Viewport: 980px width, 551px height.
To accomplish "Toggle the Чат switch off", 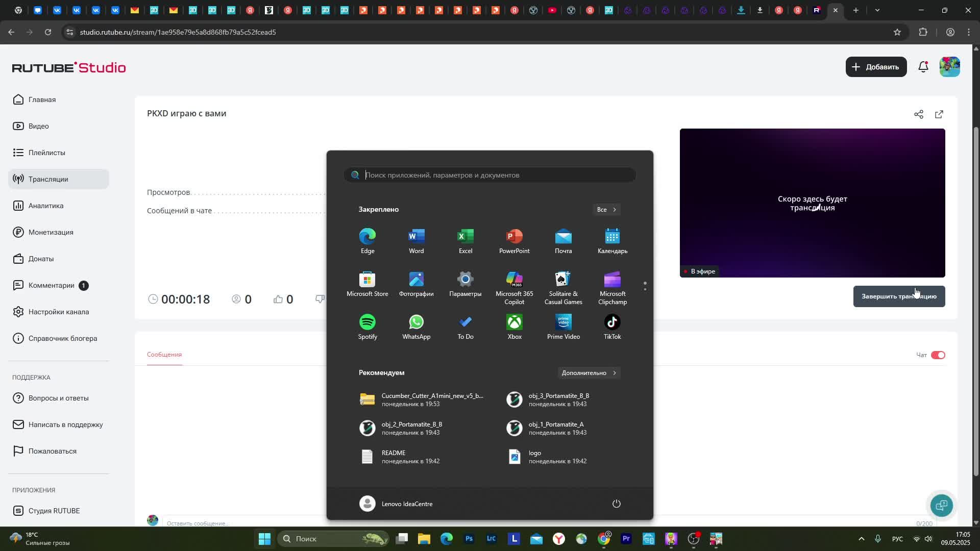I will [938, 355].
